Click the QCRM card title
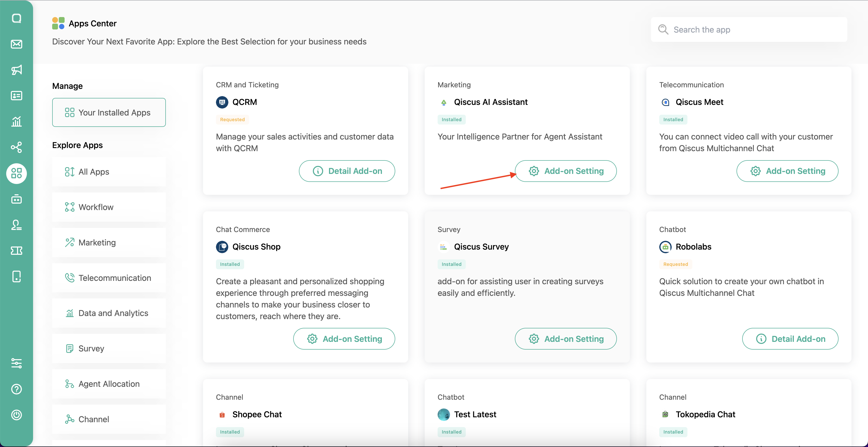The image size is (868, 447). 245,102
